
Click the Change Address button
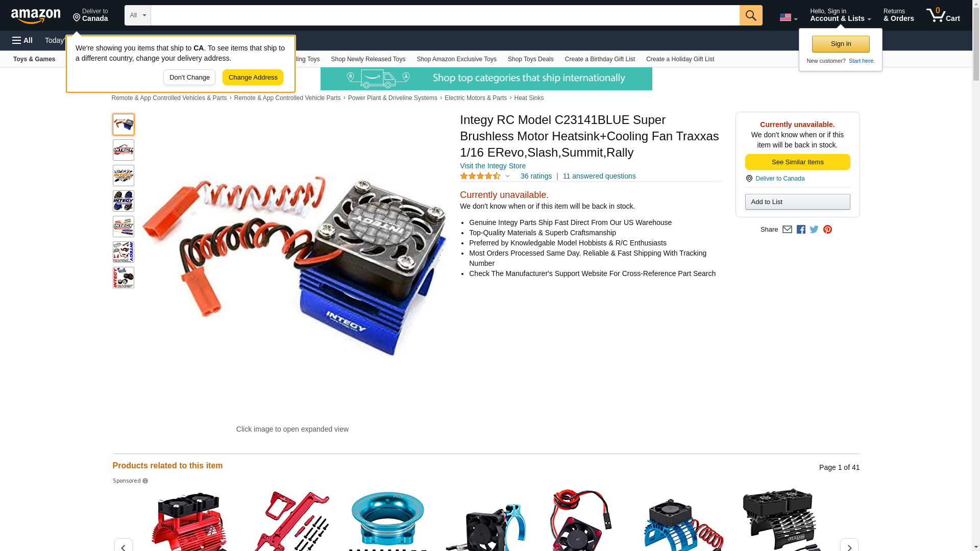point(253,78)
